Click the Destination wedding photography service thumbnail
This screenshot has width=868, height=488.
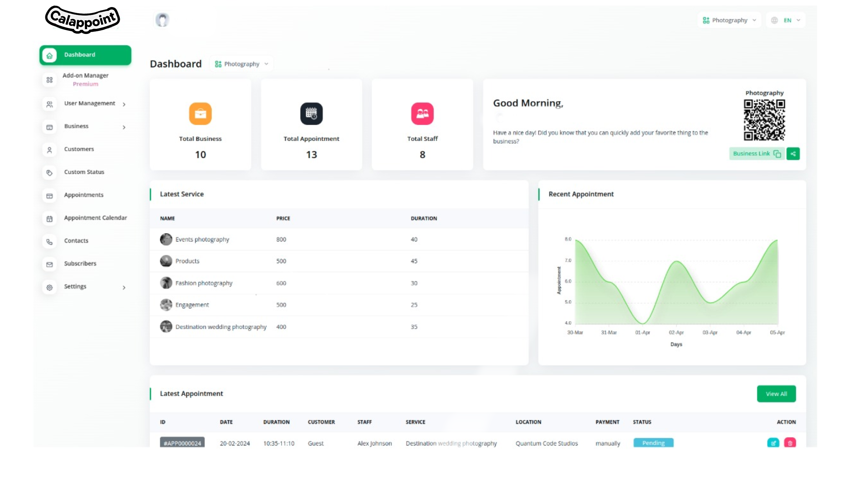(166, 327)
